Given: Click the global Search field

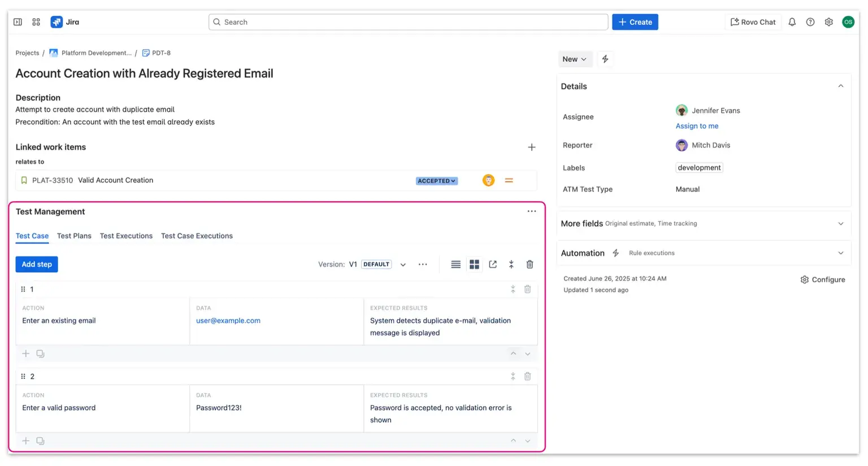Looking at the screenshot, I should click(x=408, y=21).
